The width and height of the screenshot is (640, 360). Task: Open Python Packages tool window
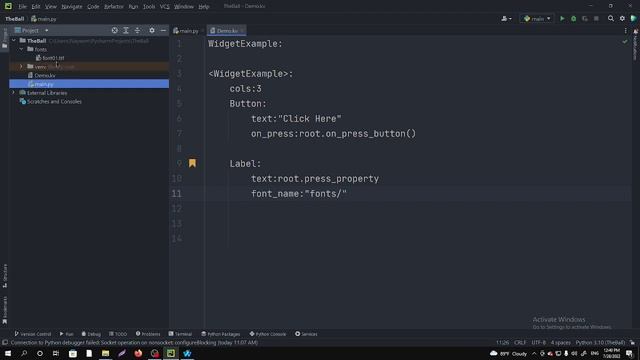220,334
